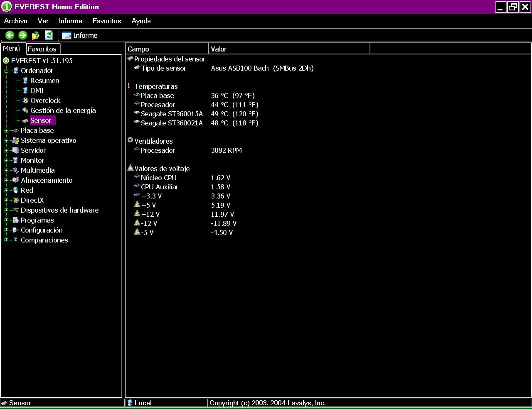Click the Refresh page icon

click(x=49, y=35)
